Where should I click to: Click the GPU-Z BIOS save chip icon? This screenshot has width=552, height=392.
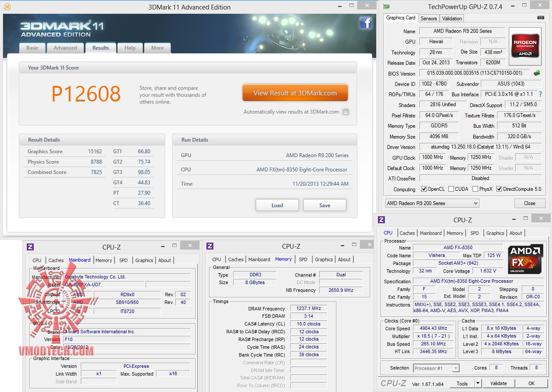coord(537,73)
